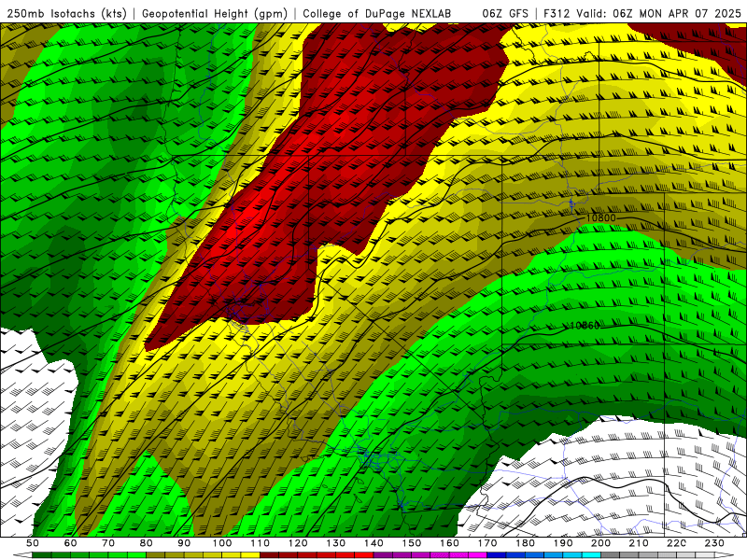The height and width of the screenshot is (560, 747).
Task: Pick the cyan swatch just below 200 kts
Action: [x=591, y=554]
